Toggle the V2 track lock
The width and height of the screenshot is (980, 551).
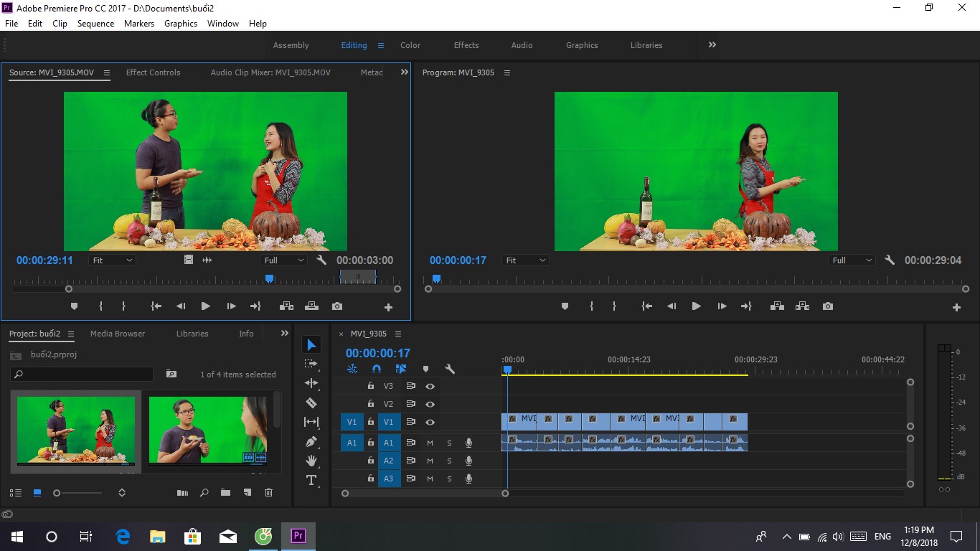click(x=371, y=404)
